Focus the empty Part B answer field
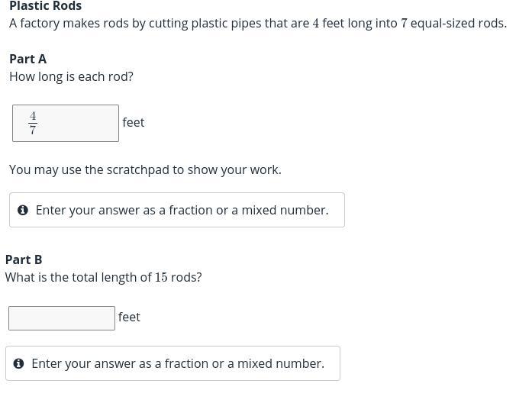 62,318
